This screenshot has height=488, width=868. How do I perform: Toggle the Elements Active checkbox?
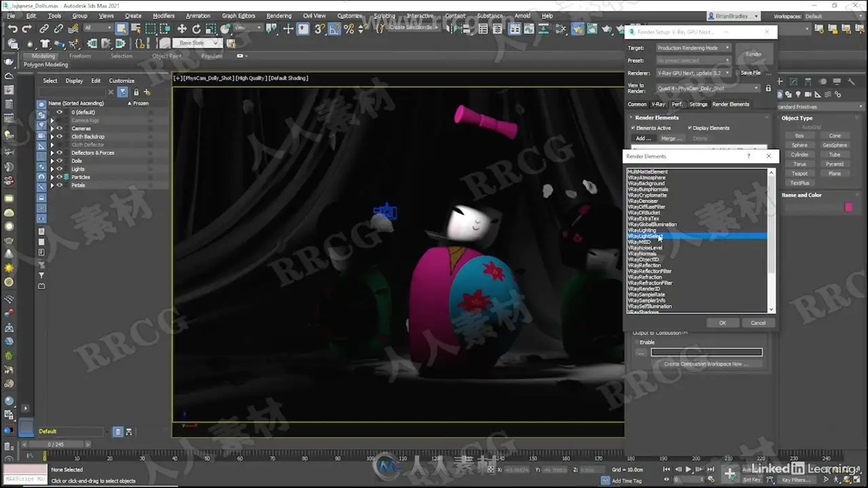(x=633, y=128)
